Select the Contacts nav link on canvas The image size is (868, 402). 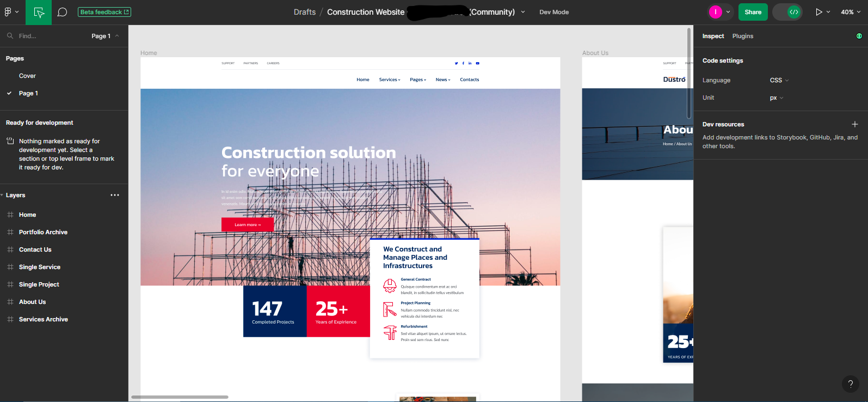point(470,80)
